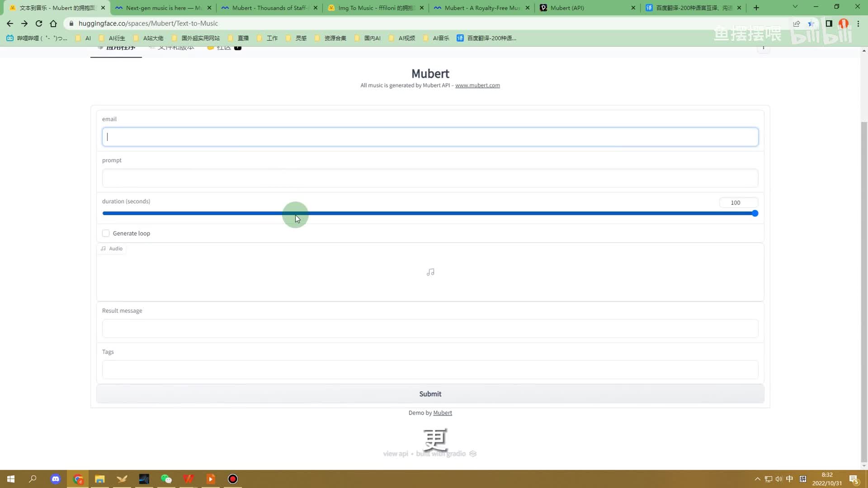Enable the Generate loop checkbox
Viewport: 868px width, 488px height.
tap(106, 234)
